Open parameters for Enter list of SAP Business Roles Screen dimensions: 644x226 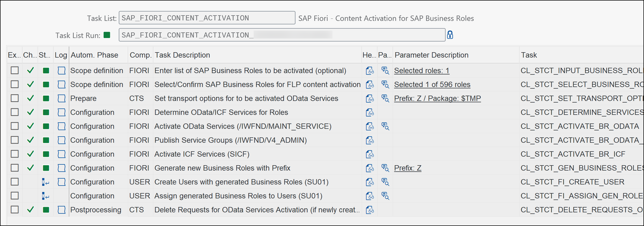385,71
